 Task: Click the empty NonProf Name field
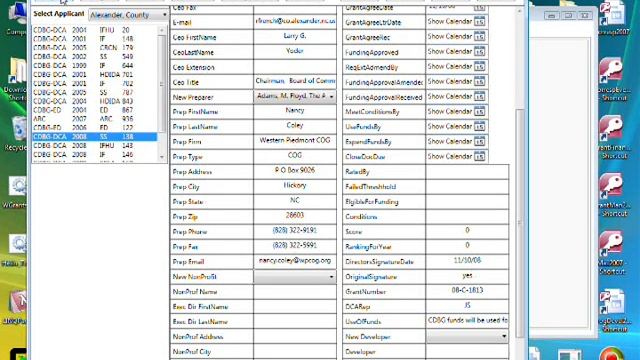(x=295, y=291)
